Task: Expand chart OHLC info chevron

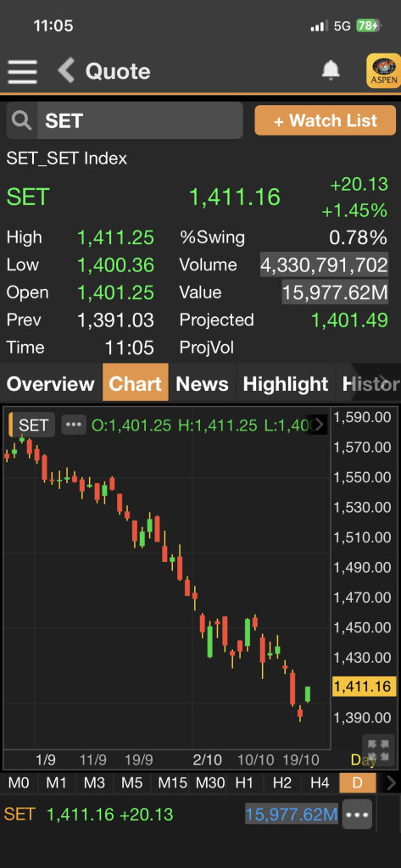Action: coord(320,425)
